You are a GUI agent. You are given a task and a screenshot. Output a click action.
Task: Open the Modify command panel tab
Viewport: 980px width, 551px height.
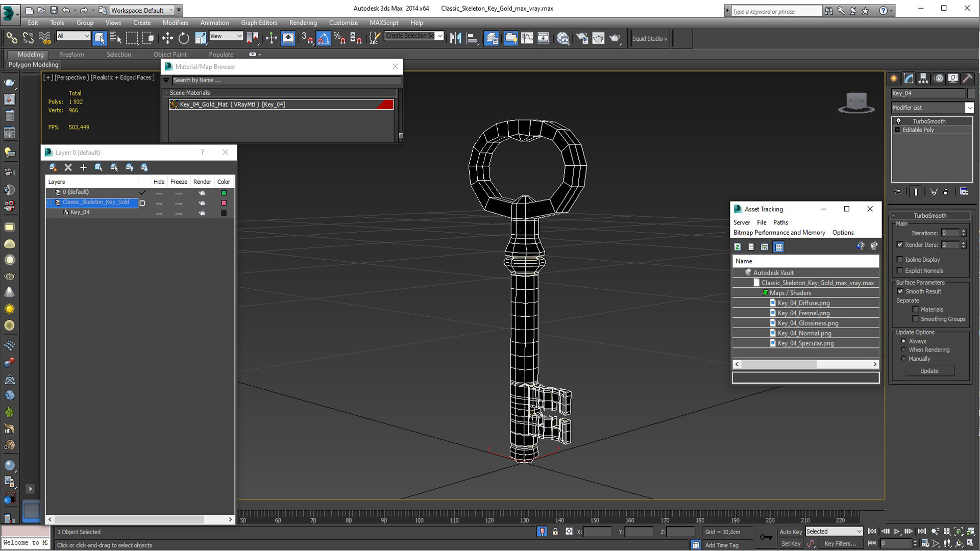[909, 78]
